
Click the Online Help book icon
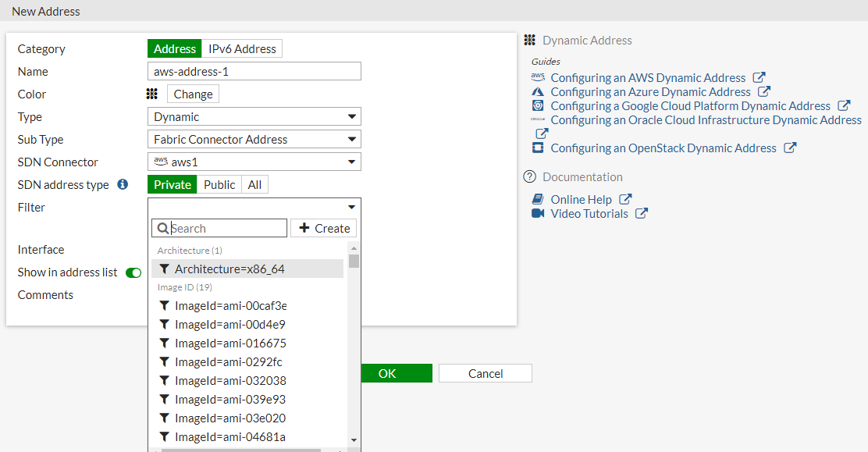(538, 200)
